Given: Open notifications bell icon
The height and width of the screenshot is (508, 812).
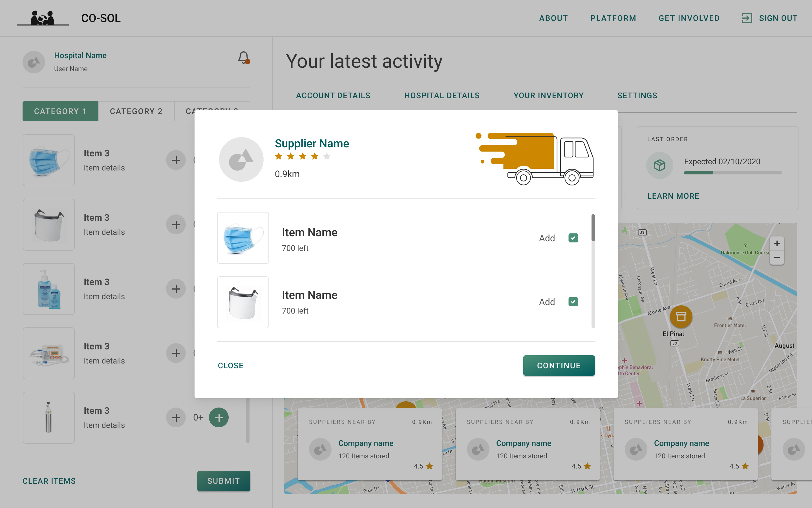Looking at the screenshot, I should (244, 58).
